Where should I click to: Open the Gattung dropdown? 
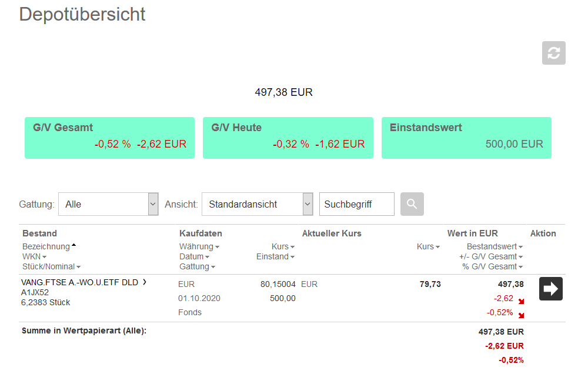tap(109, 204)
